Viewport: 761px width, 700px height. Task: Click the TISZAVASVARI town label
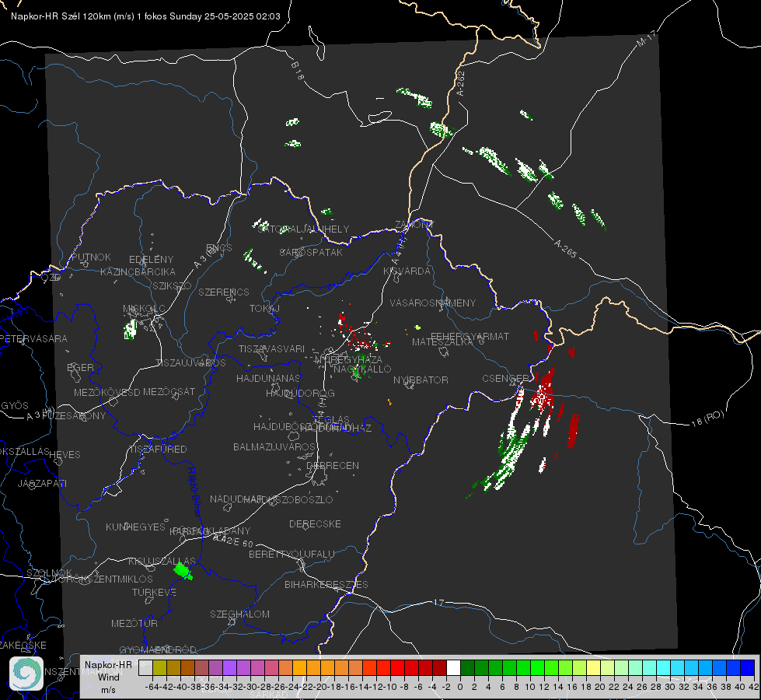pos(272,348)
